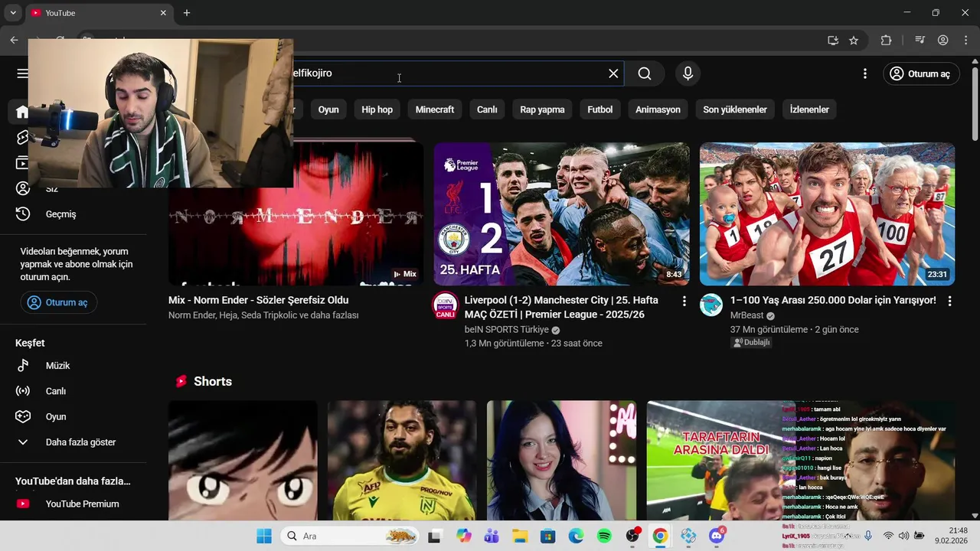Select the Rap yapma filter chip
The image size is (980, 551).
click(x=542, y=109)
